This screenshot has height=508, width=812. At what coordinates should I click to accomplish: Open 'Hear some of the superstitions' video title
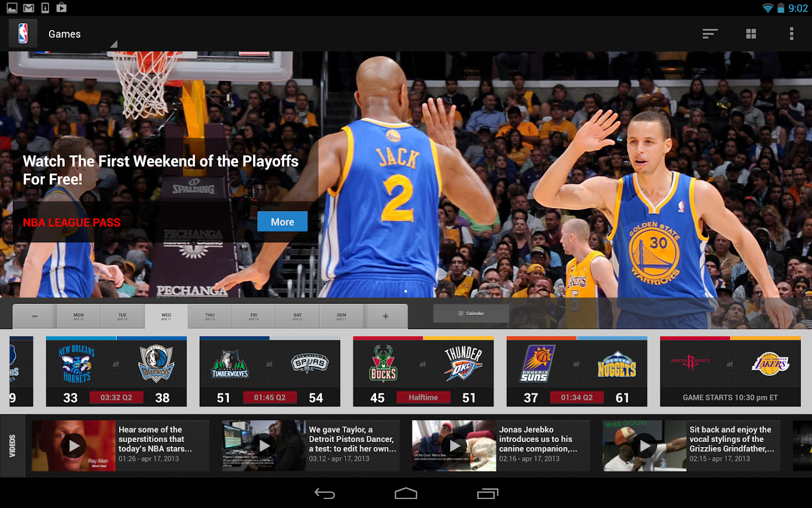tap(155, 439)
